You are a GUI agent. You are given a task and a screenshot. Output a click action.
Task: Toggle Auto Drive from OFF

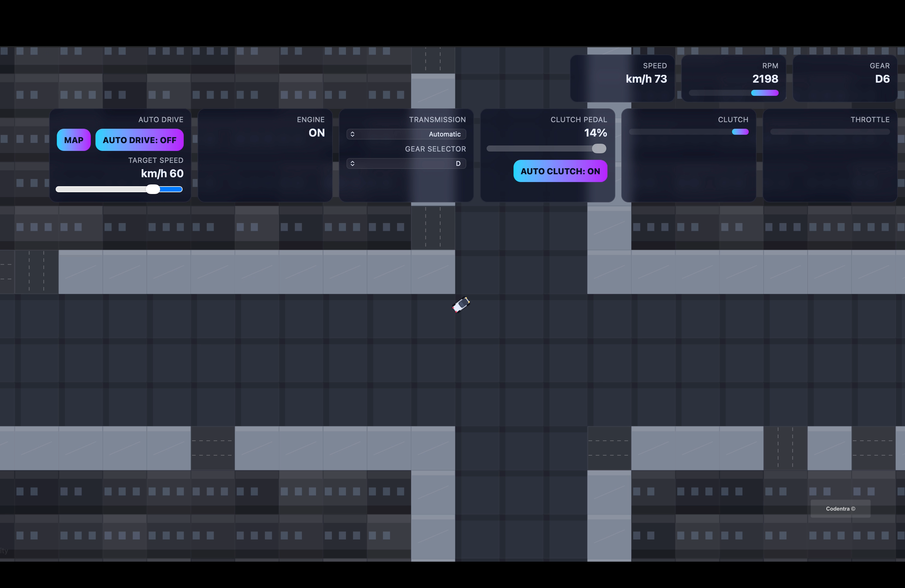[x=139, y=140]
